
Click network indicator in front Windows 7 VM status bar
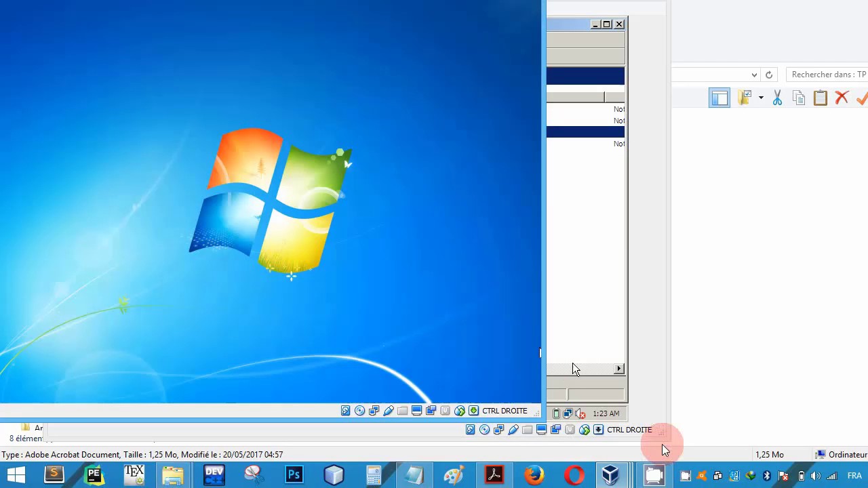click(x=374, y=411)
